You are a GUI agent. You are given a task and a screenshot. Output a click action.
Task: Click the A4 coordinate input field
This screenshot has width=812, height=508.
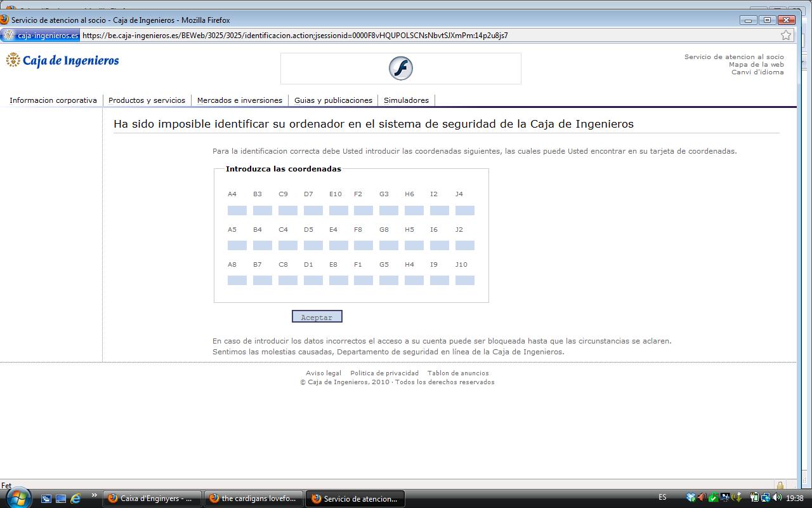(x=237, y=210)
